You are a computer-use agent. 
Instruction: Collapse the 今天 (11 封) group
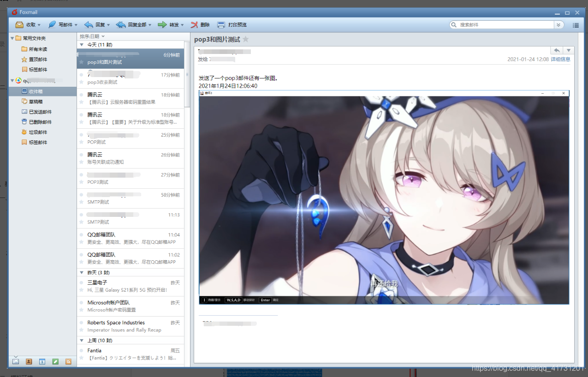point(82,45)
